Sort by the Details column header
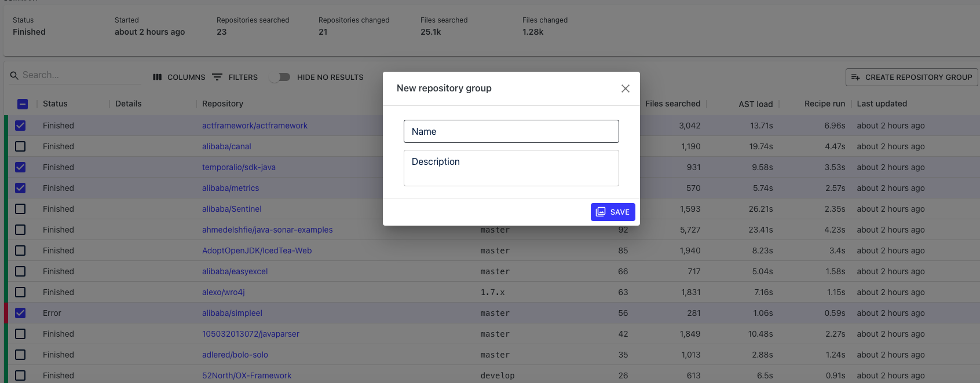The image size is (980, 383). [x=129, y=104]
